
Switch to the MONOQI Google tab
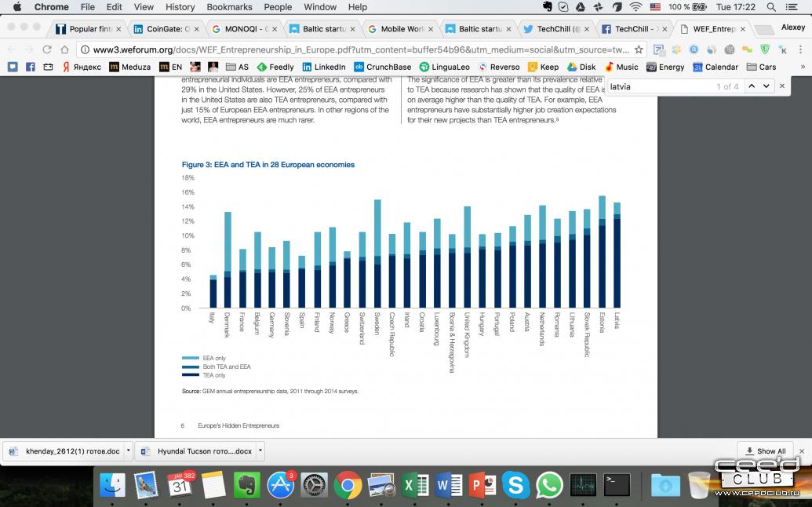tap(245, 29)
